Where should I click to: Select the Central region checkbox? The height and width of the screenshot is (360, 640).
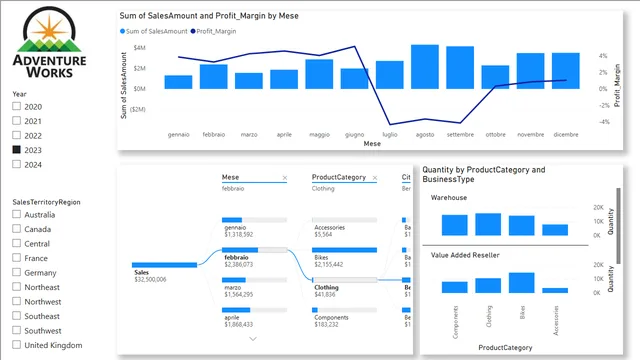point(16,243)
